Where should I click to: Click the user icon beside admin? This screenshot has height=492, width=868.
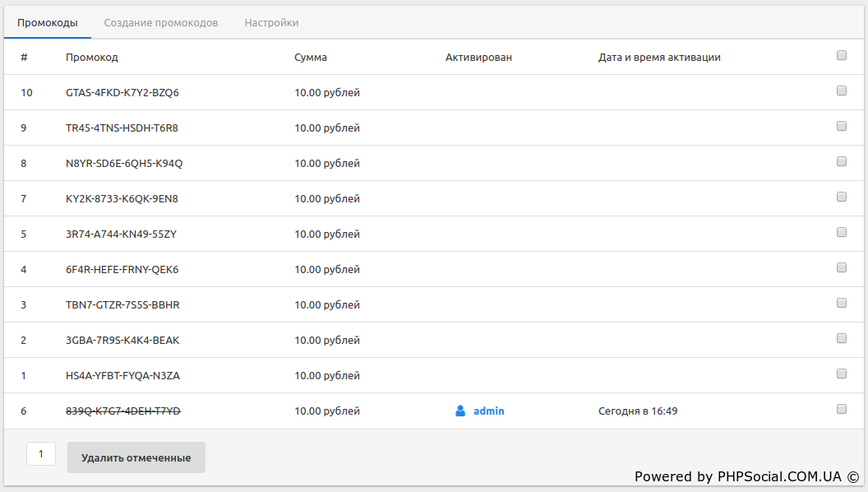[460, 411]
